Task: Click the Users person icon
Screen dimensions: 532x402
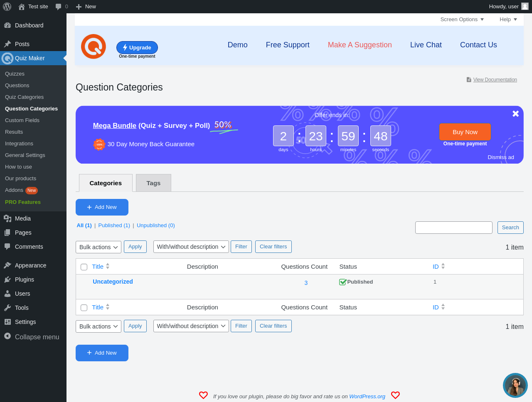Action: point(7,294)
